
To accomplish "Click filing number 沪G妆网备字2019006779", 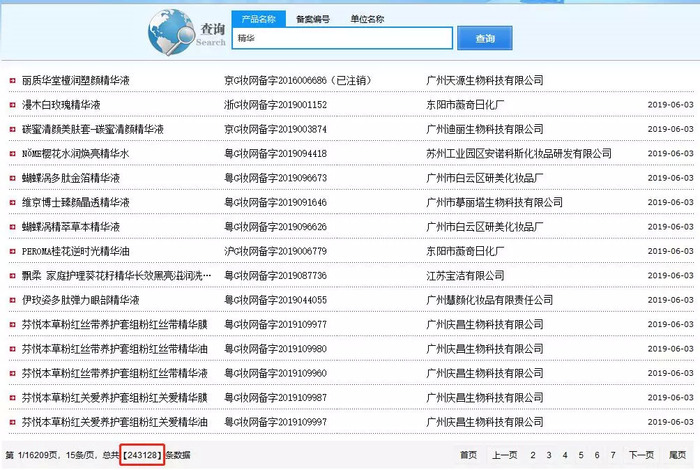I will pos(275,251).
